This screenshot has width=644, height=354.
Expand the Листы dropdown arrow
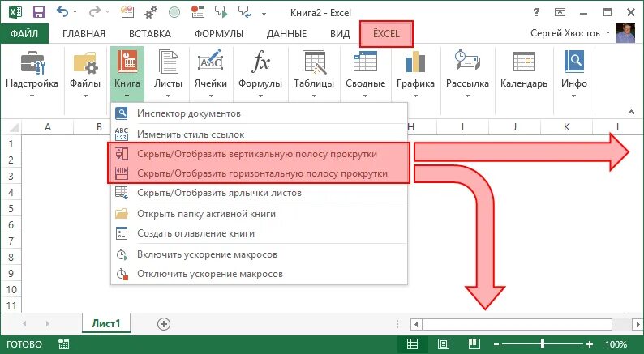tap(169, 96)
